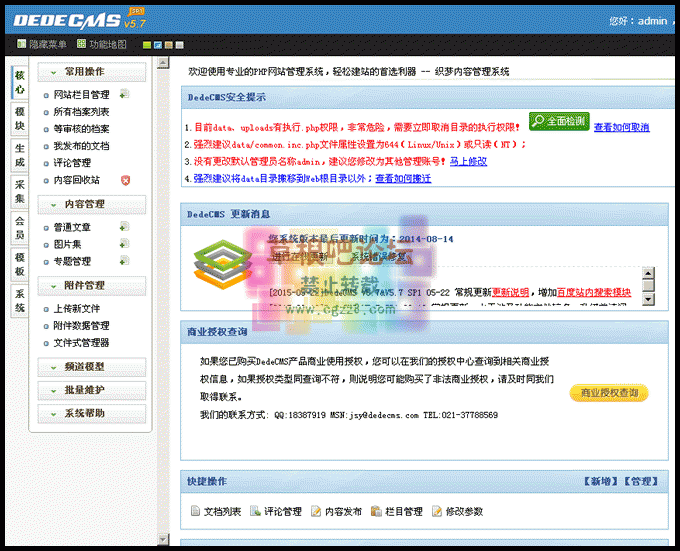Screen dimensions: 680x551
Task: Select the green skin color swatch
Action: [x=147, y=45]
